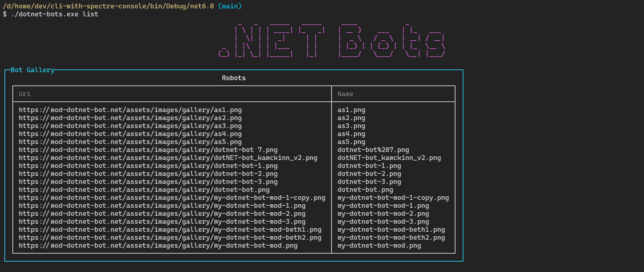Select dotNET-bot_kamckinn_v2.png in the Name column
The height and width of the screenshot is (272, 644).
click(x=389, y=158)
